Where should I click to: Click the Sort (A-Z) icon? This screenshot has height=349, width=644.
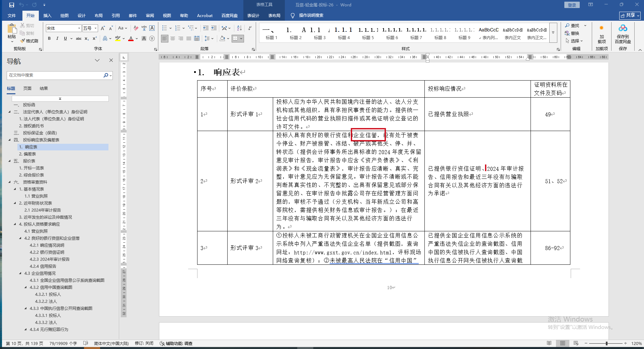coord(239,28)
